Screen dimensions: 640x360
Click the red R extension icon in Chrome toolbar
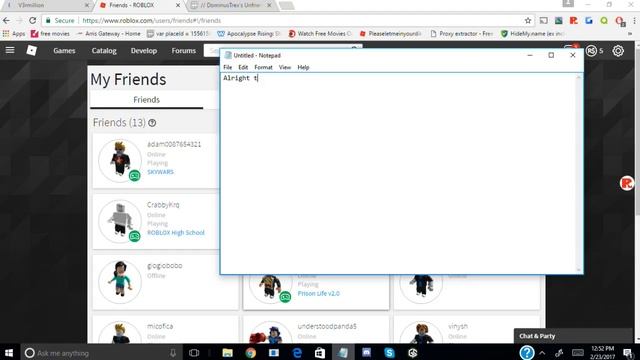pos(573,20)
